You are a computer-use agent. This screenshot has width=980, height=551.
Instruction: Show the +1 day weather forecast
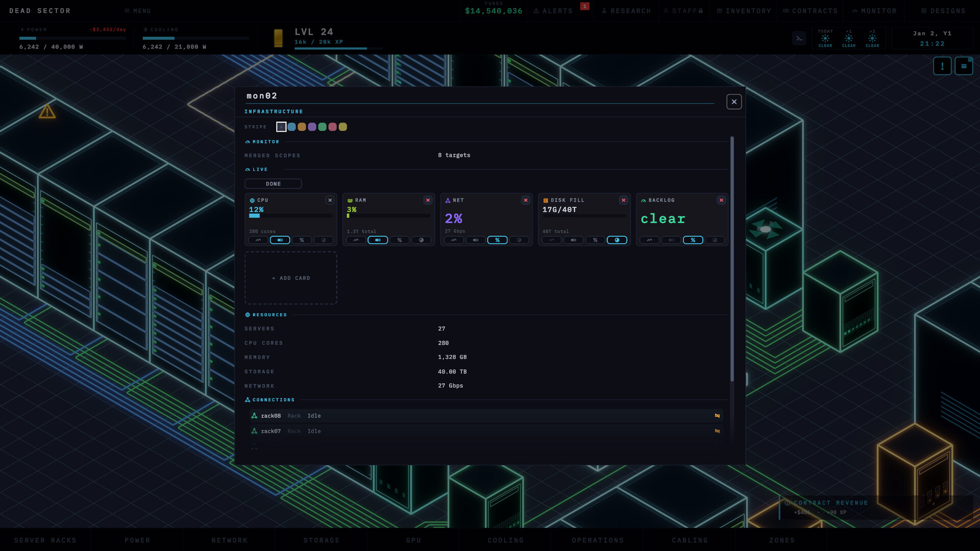[x=849, y=38]
